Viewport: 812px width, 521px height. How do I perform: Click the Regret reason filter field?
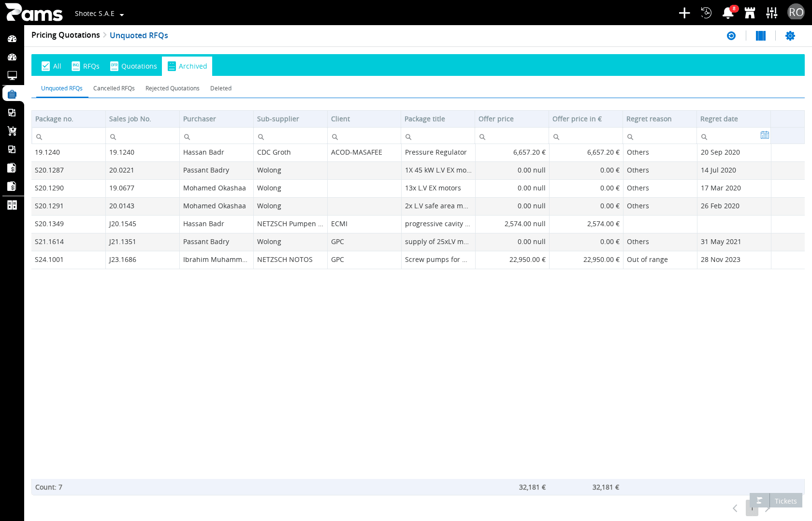coord(659,136)
